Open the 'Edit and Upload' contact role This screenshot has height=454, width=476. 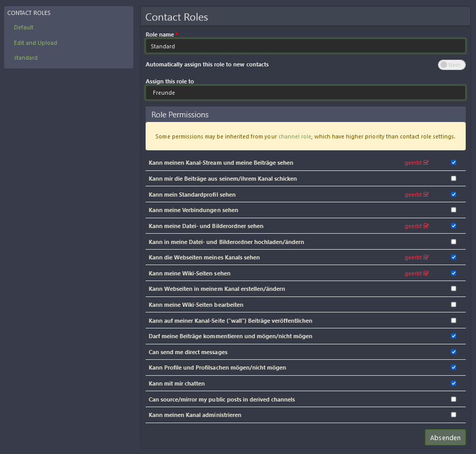click(36, 43)
